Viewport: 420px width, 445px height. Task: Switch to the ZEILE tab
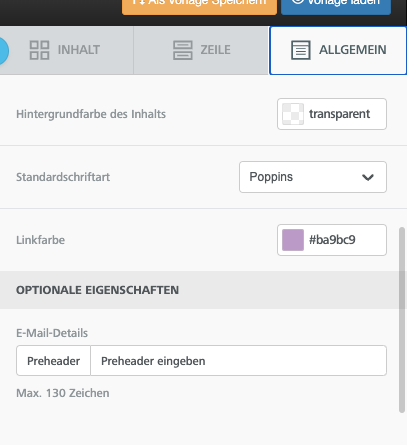click(201, 50)
